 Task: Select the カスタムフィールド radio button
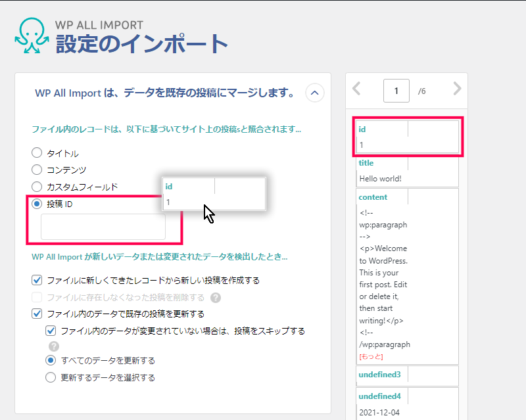coord(37,187)
